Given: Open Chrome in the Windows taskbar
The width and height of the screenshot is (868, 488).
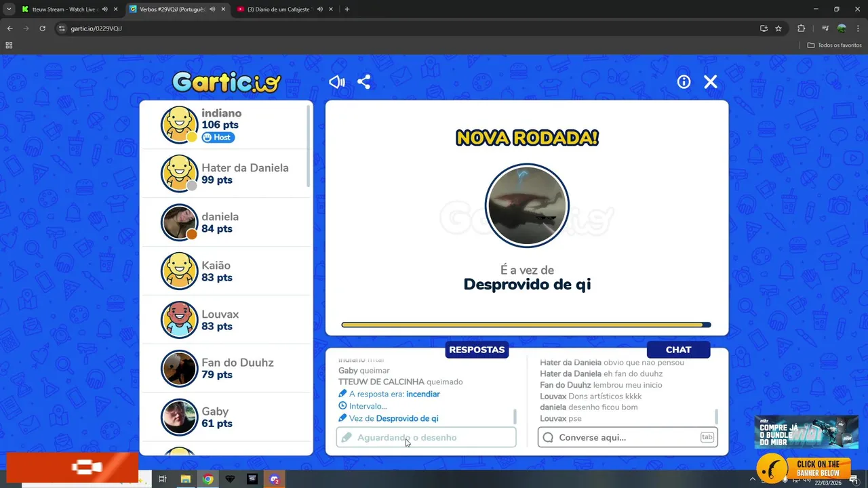Looking at the screenshot, I should pyautogui.click(x=208, y=479).
